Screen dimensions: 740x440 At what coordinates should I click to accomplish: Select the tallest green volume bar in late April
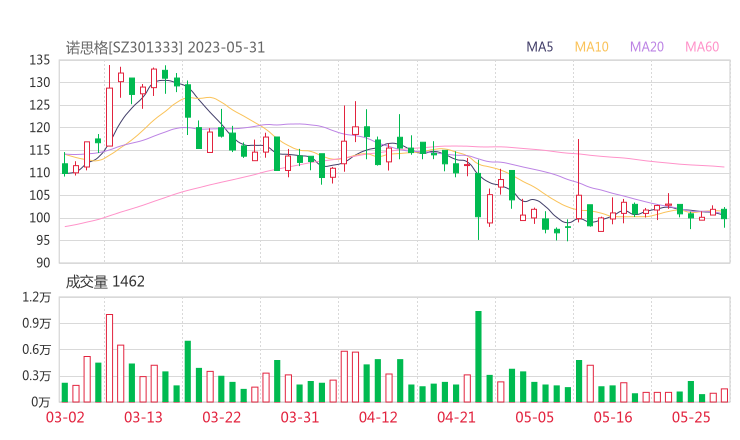pos(478,356)
